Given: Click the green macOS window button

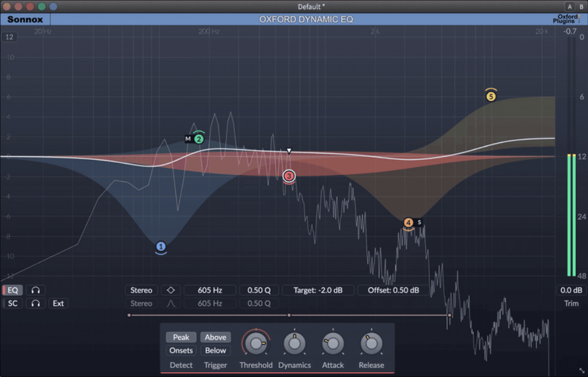Looking at the screenshot, I should click(x=41, y=6).
